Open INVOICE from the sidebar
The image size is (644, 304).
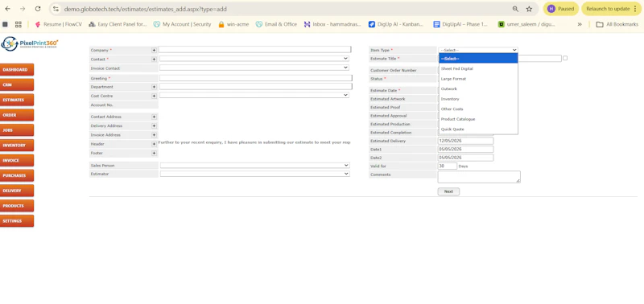click(x=17, y=160)
